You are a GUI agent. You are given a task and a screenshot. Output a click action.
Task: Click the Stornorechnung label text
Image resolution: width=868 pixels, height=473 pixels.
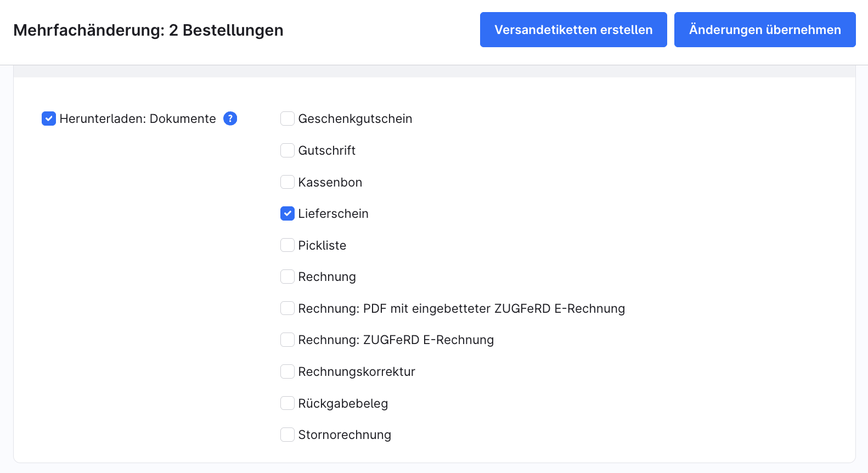pyautogui.click(x=345, y=435)
